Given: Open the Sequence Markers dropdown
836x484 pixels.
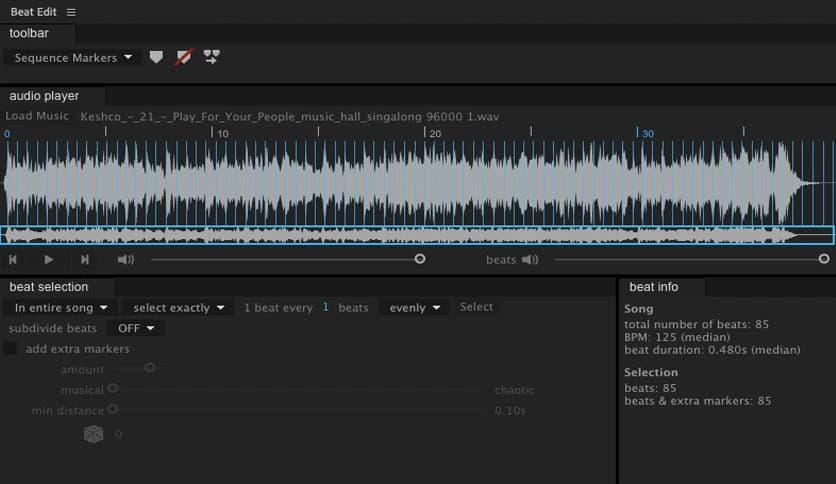Looking at the screenshot, I should point(73,58).
